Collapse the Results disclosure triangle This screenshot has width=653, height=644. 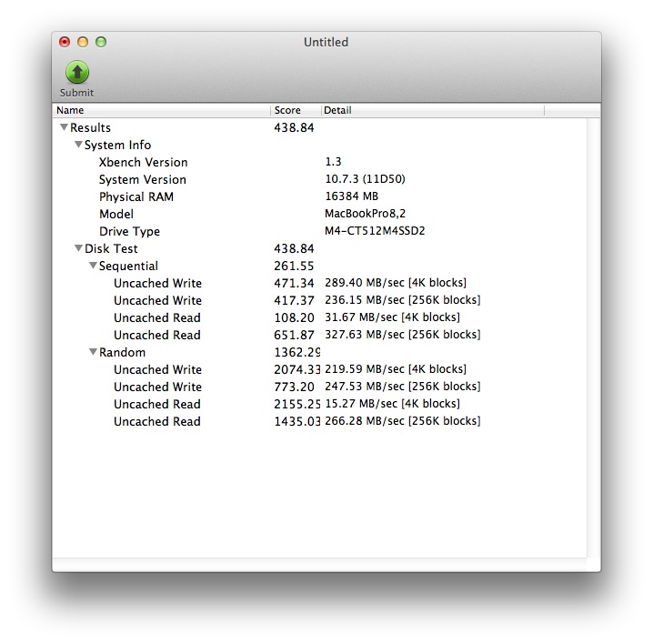(64, 127)
